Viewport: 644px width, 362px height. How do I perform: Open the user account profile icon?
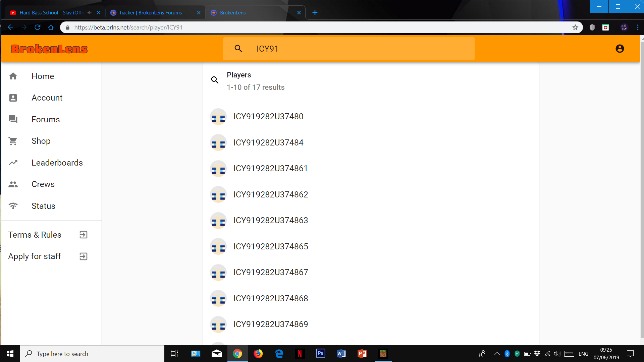[x=620, y=49]
